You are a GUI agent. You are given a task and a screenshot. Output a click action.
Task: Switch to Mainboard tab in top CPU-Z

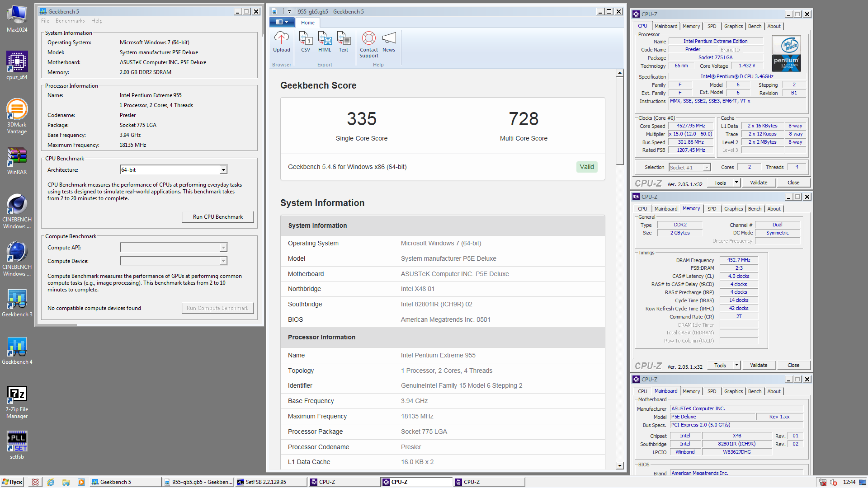(x=666, y=26)
